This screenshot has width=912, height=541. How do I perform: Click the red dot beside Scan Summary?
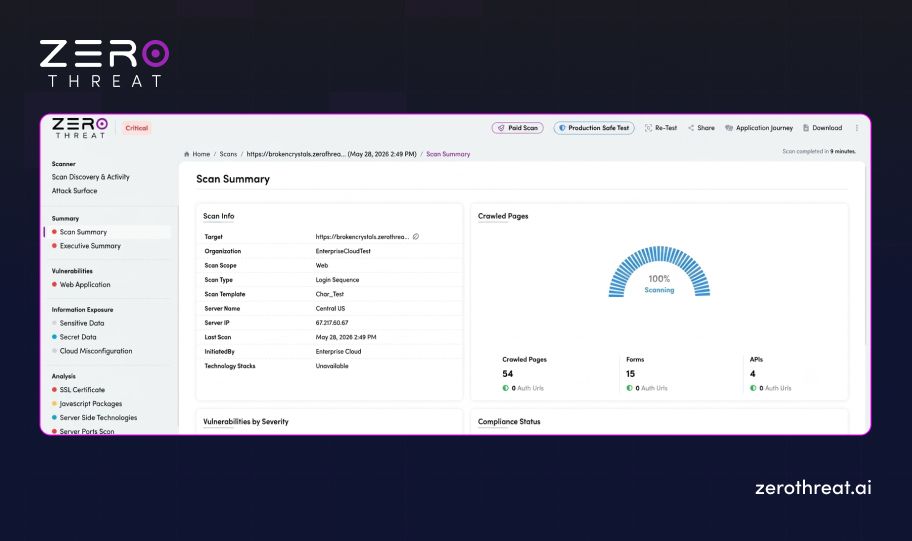point(54,232)
